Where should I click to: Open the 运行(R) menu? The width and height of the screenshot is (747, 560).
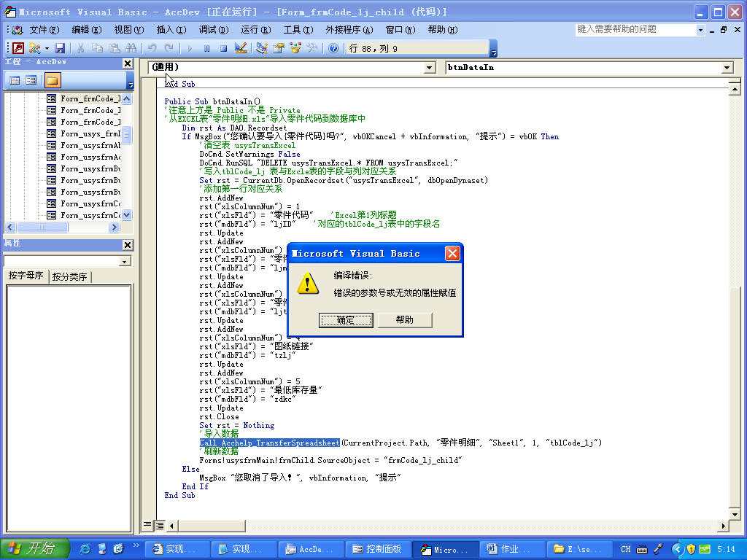256,30
